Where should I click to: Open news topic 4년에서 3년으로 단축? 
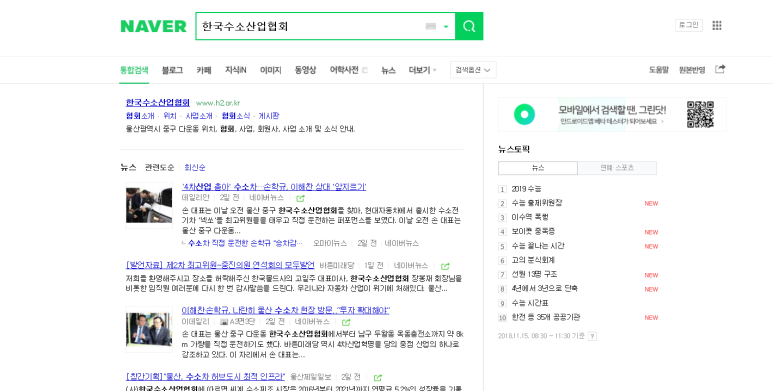pyautogui.click(x=545, y=288)
